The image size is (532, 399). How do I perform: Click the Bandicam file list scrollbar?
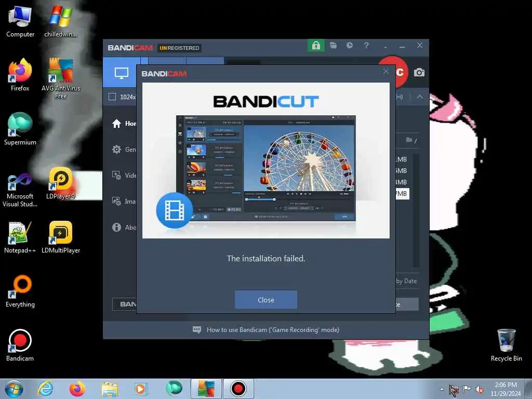[416, 210]
